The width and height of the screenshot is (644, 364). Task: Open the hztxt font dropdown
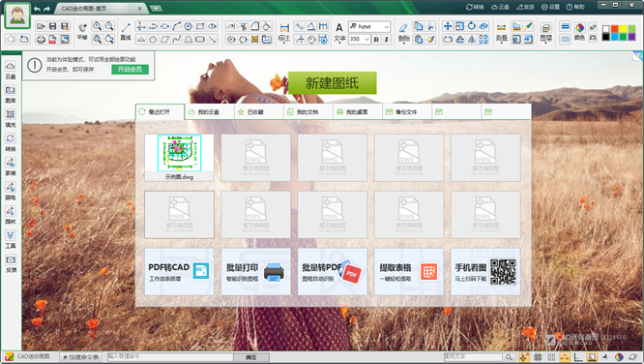368,27
